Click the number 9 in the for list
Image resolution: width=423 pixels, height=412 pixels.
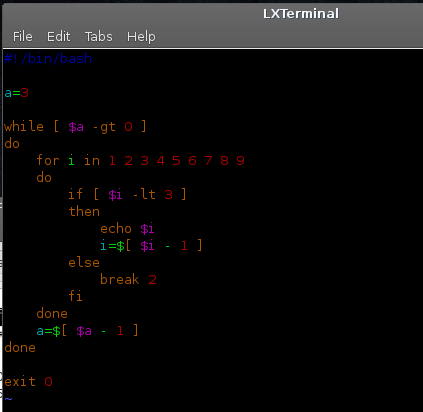241,161
